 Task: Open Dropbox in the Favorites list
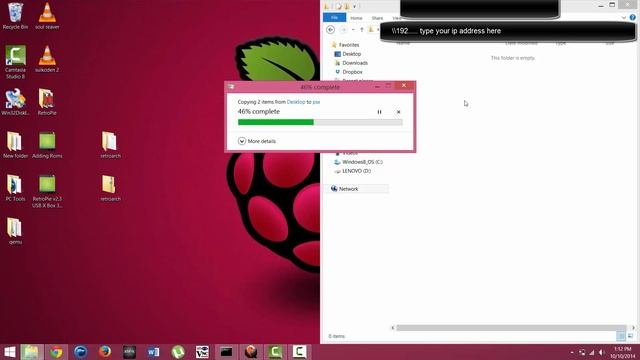(349, 72)
